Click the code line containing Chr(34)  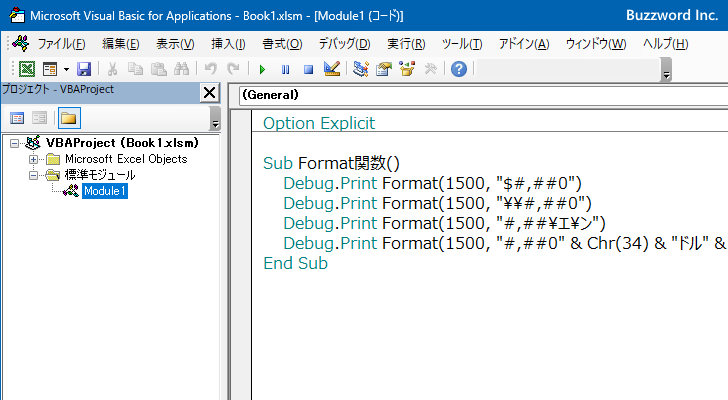point(505,243)
